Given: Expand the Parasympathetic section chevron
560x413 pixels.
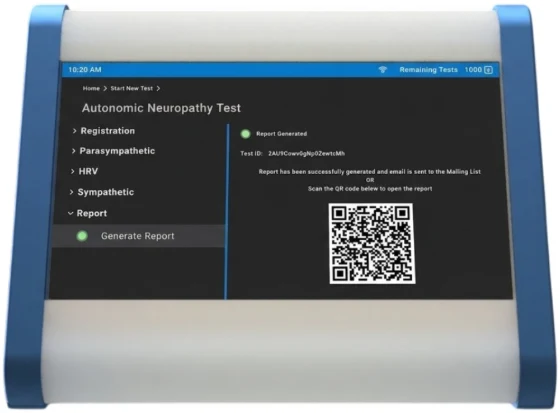Looking at the screenshot, I should click(x=73, y=151).
